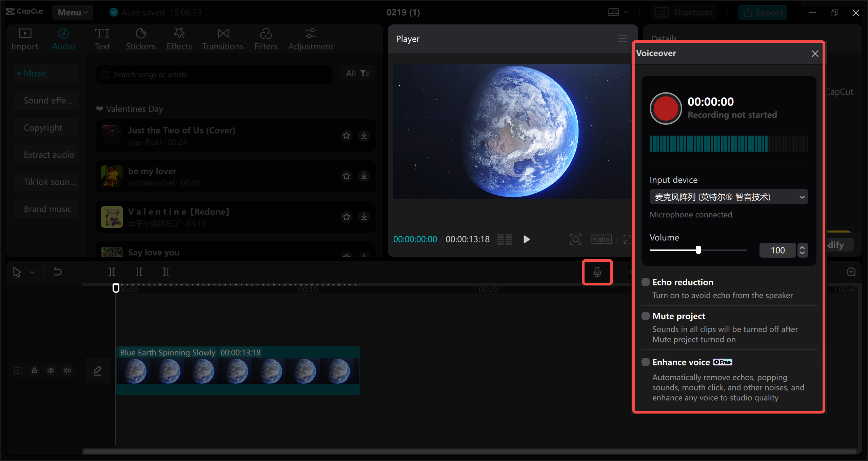Screen dimensions: 868x461
Task: Click the Undo icon above timeline
Action: coord(57,272)
